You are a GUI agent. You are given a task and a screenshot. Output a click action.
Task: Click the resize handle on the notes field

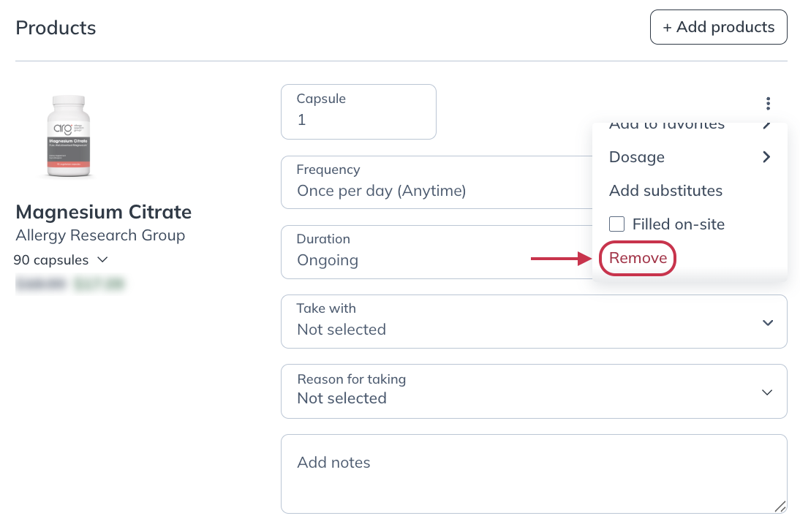[x=780, y=506]
